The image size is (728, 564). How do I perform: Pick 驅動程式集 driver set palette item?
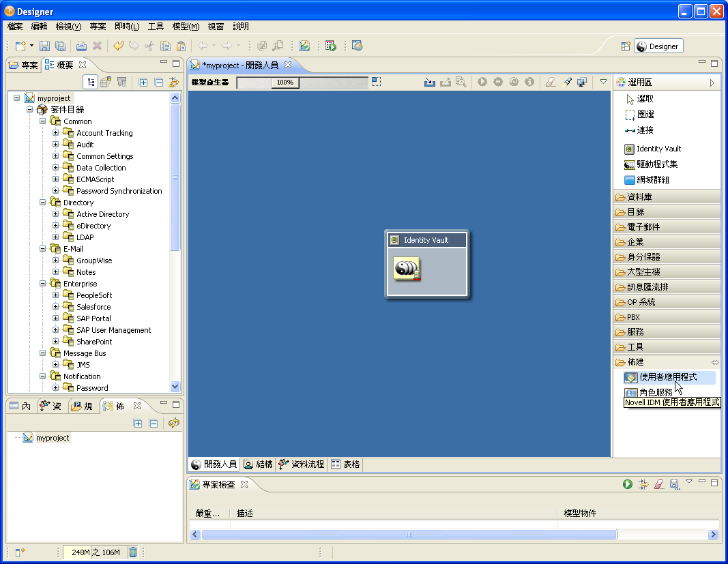pyautogui.click(x=651, y=164)
